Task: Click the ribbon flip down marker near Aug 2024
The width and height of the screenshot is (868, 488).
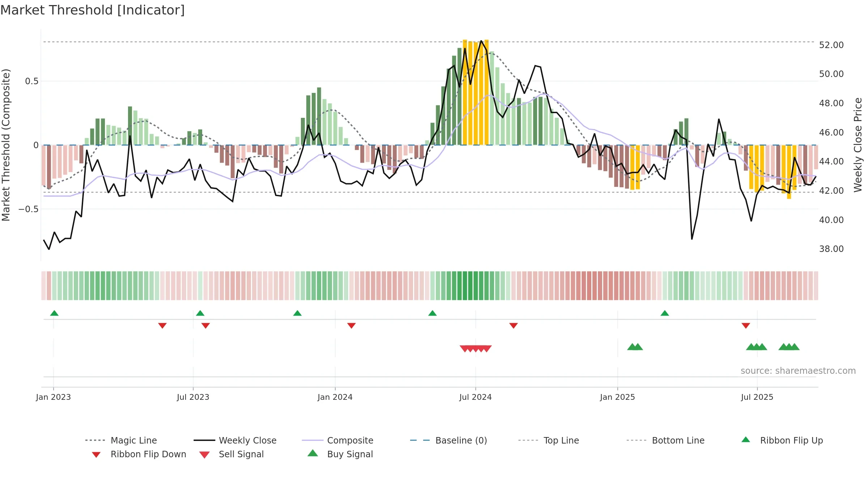Action: [513, 326]
